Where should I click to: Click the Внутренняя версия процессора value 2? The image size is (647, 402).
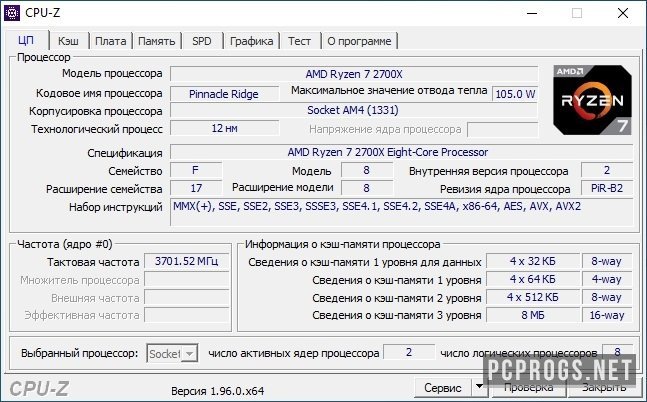[x=607, y=170]
